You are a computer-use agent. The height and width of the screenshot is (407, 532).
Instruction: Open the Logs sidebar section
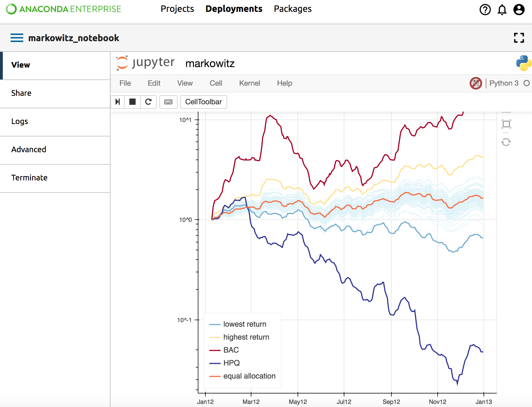[x=20, y=121]
